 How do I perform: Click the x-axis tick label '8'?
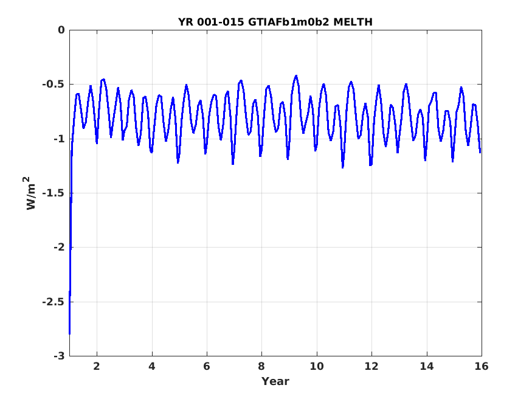pos(261,366)
